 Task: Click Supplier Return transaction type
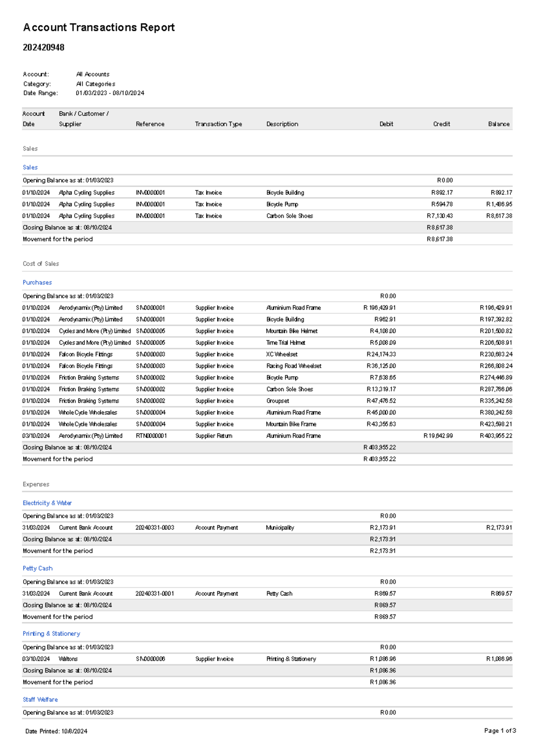tap(214, 436)
